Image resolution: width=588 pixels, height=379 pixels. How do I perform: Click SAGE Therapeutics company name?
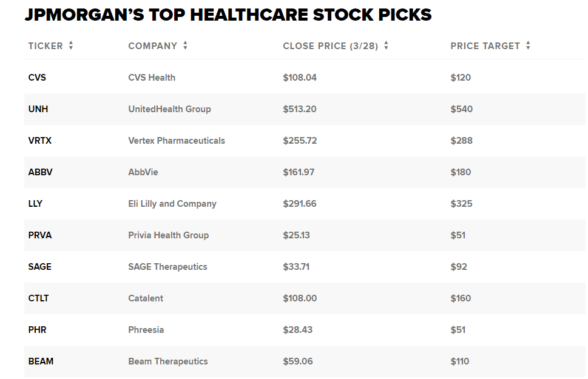coord(168,267)
